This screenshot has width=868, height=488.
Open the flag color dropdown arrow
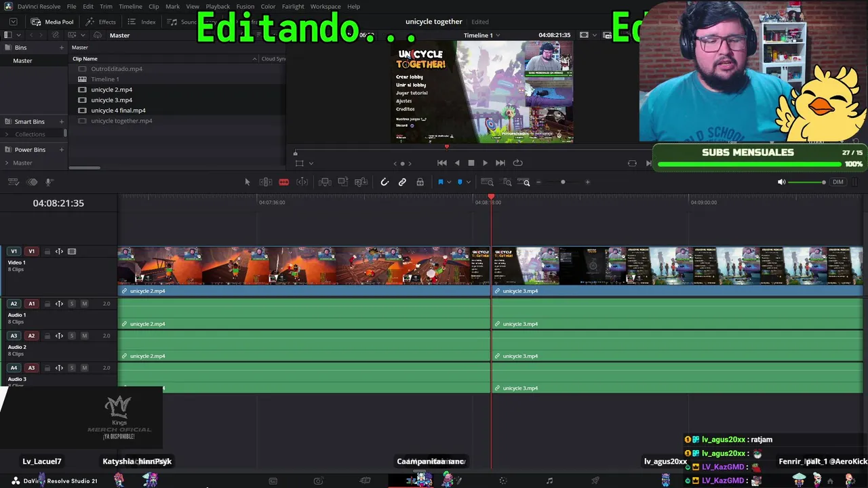pyautogui.click(x=449, y=182)
